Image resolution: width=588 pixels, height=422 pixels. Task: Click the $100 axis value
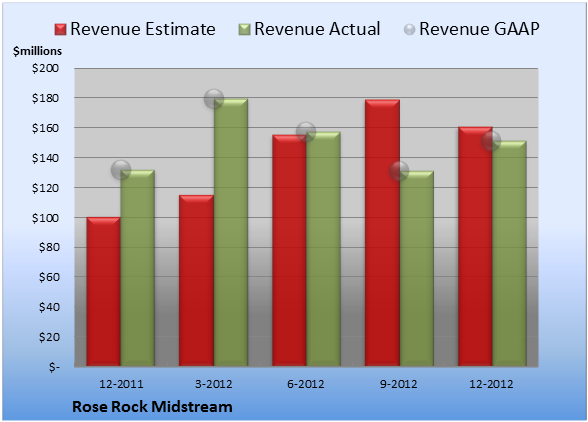(x=45, y=218)
